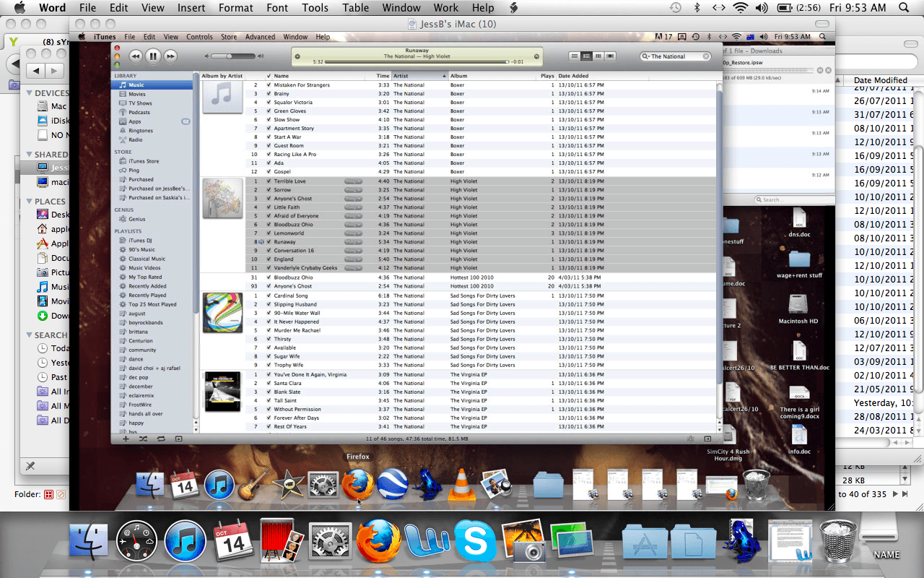Open the iTunes Store menu
The width and height of the screenshot is (924, 578).
point(229,37)
